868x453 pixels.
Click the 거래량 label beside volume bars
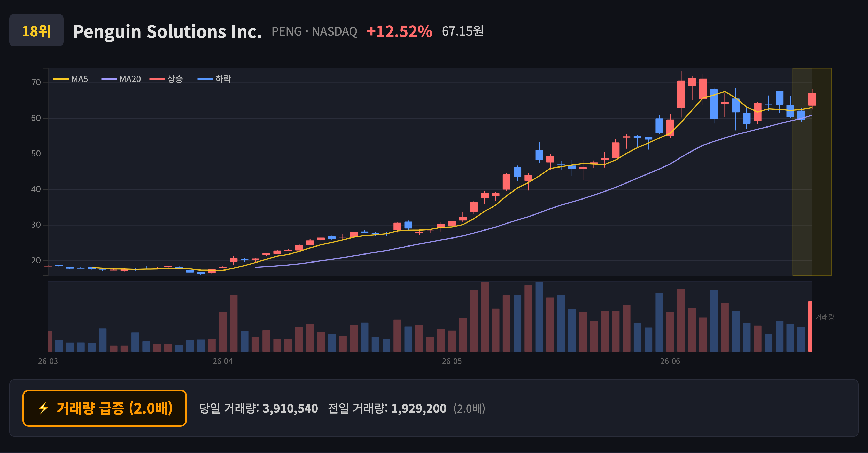point(825,317)
